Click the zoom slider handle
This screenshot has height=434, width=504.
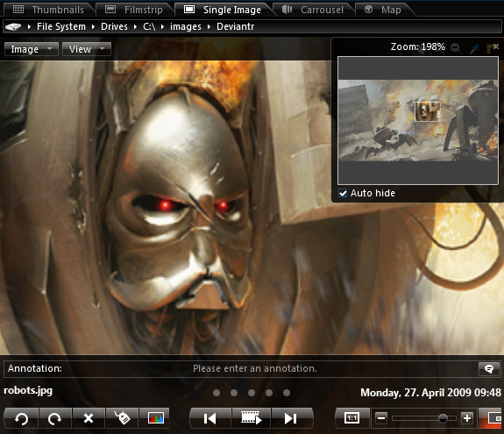pyautogui.click(x=443, y=418)
